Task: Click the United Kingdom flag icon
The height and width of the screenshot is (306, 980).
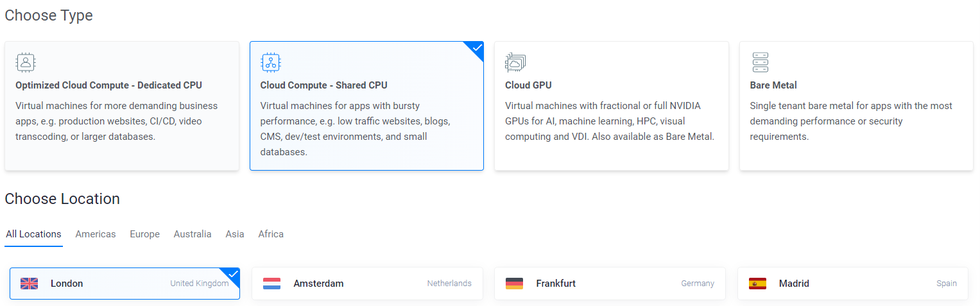Action: click(x=30, y=284)
